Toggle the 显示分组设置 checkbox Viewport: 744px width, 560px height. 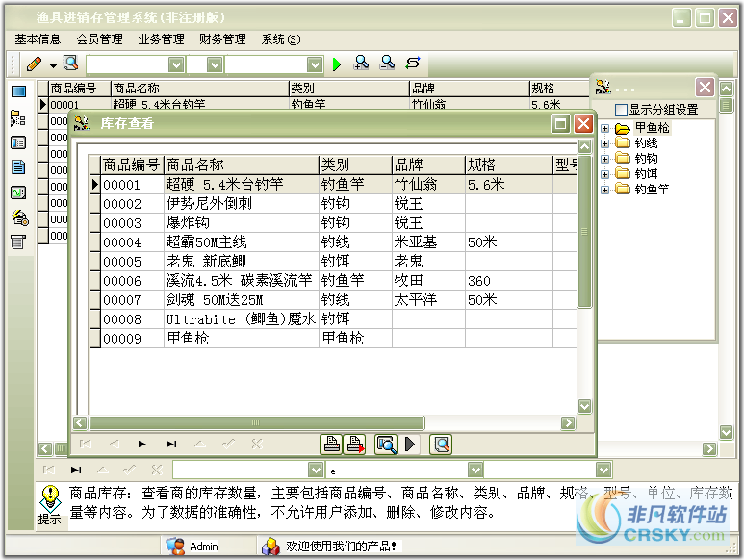(621, 110)
